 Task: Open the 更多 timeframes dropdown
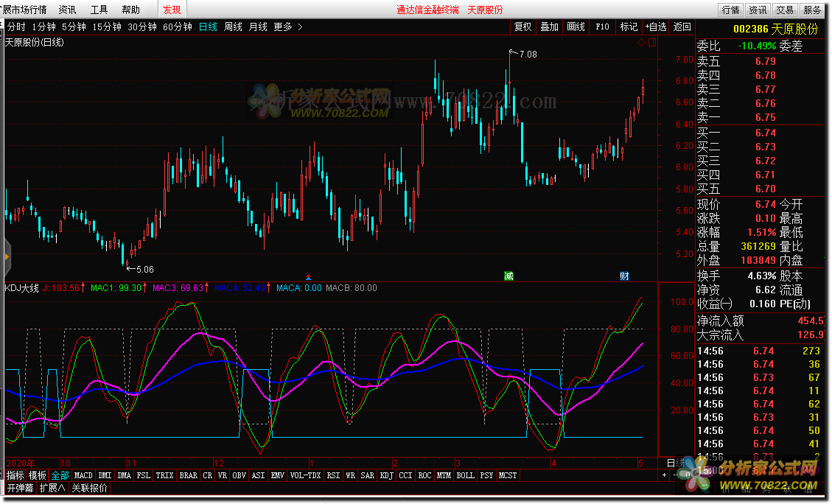288,27
